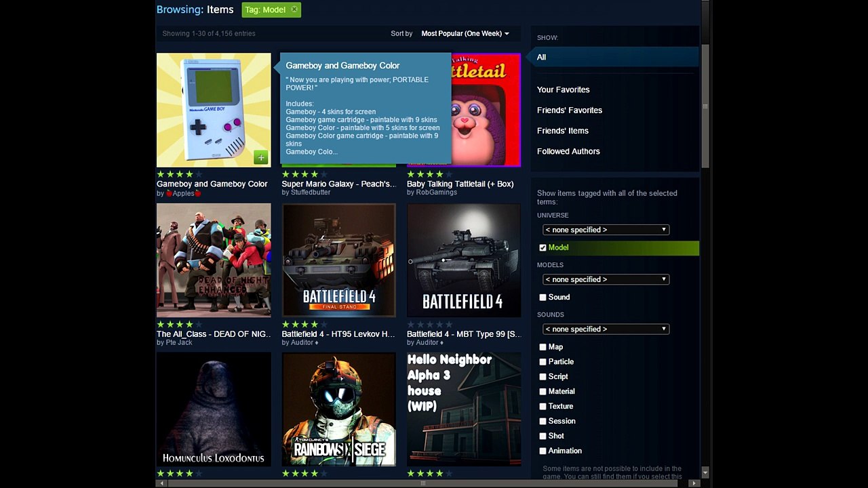Open the Models dropdown
The image size is (868, 488).
pyautogui.click(x=606, y=279)
